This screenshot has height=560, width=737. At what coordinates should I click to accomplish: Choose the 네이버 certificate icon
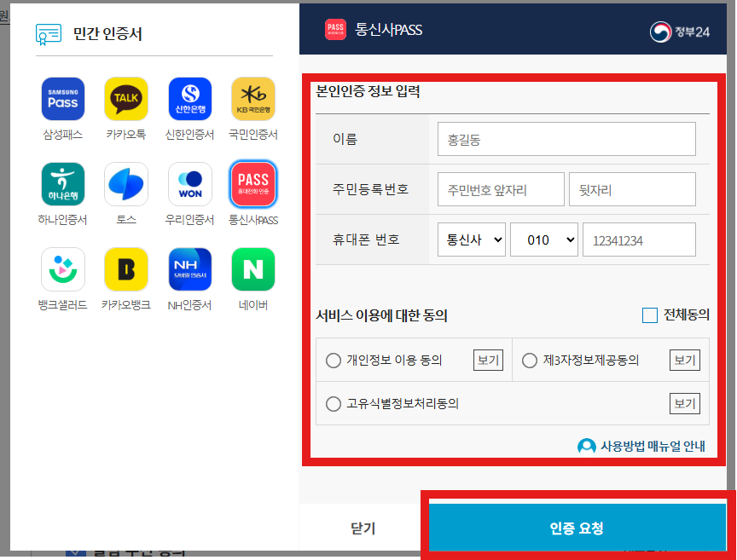253,269
